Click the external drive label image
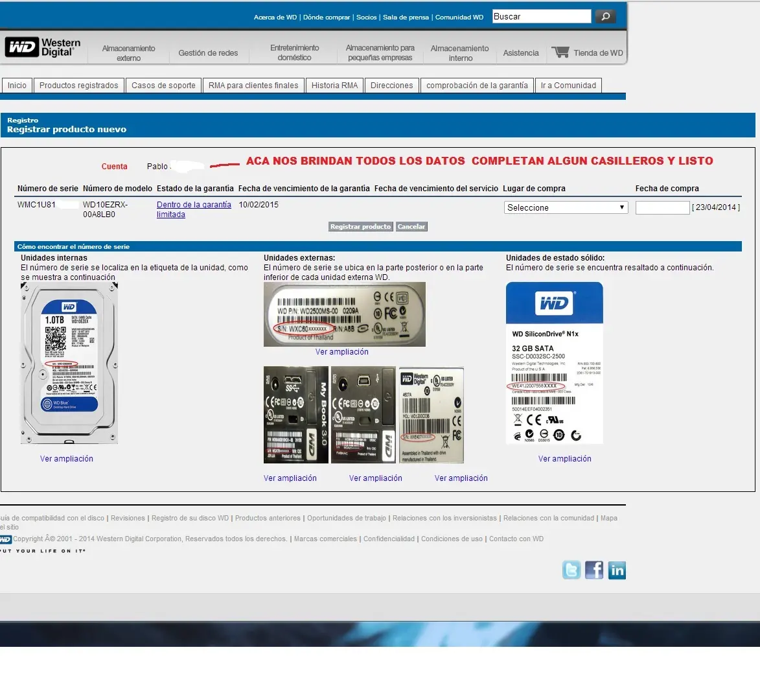 (345, 314)
